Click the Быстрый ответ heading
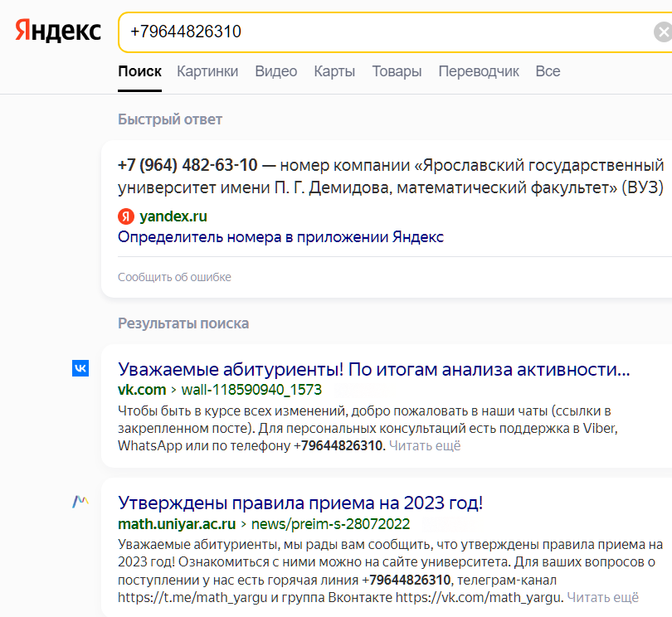Image resolution: width=672 pixels, height=617 pixels. point(170,119)
